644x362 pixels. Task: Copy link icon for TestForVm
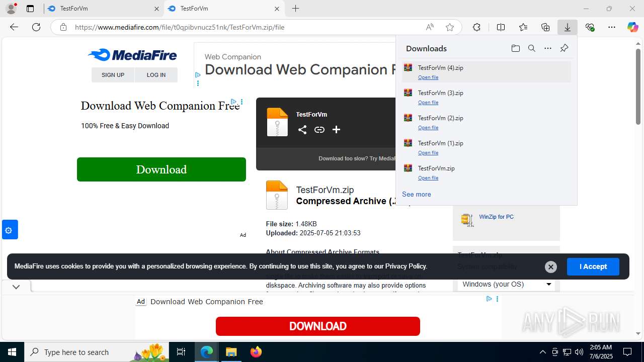319,130
